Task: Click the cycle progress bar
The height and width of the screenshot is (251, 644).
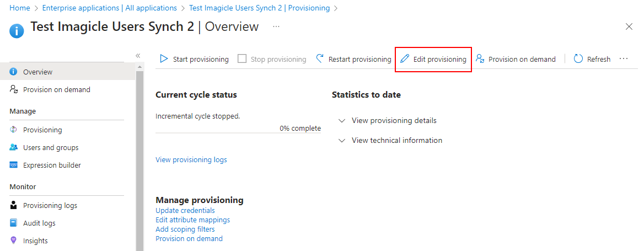Action: coord(238,133)
